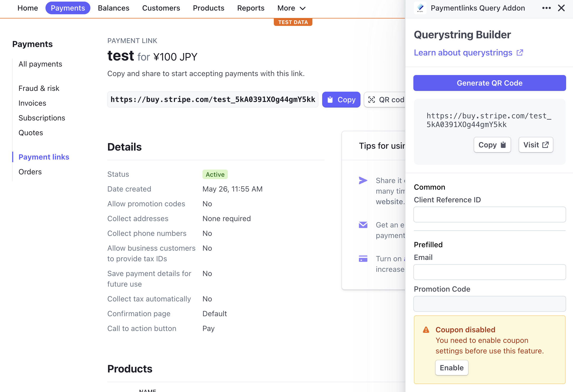Click the envelope icon in the tips panel

[x=363, y=225]
